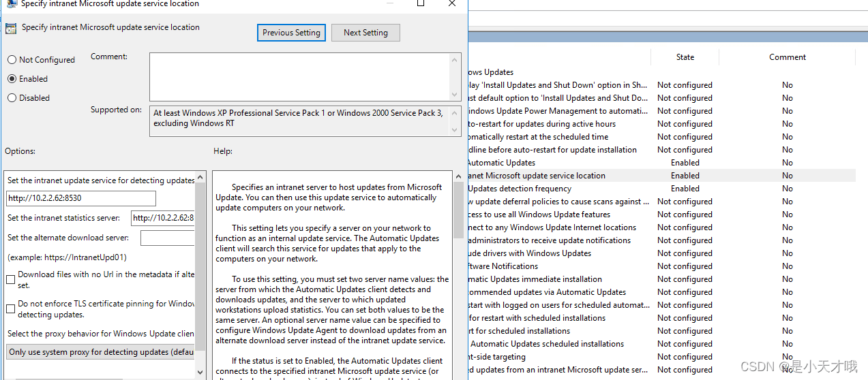The image size is (868, 380).
Task: Select 'Microsoft update service location' row in list
Action: click(x=661, y=176)
